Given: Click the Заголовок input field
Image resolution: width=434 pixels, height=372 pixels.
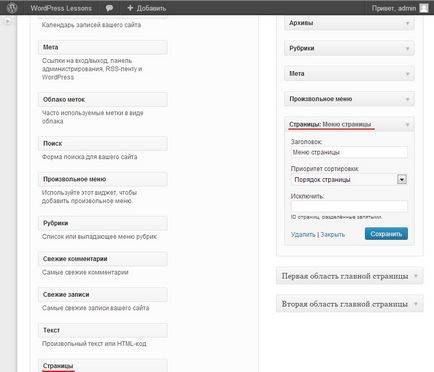Looking at the screenshot, I should 349,152.
